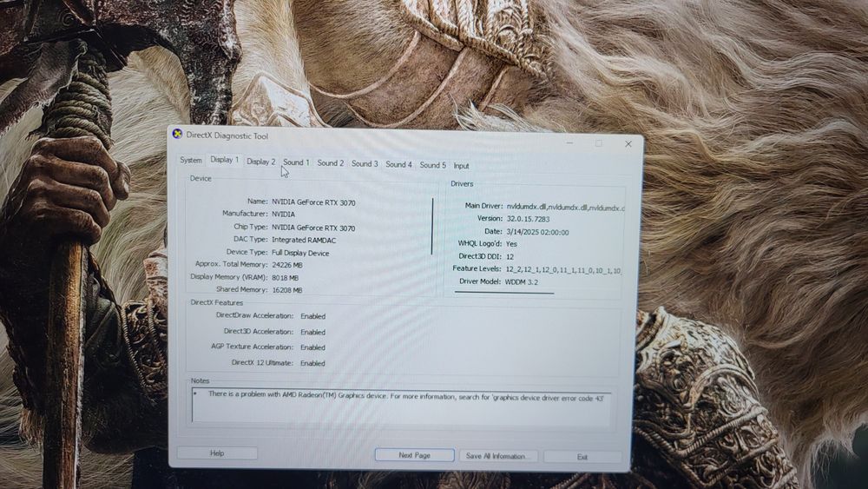The width and height of the screenshot is (868, 489).
Task: Click the total memory value 24226 MB
Action: tap(286, 265)
